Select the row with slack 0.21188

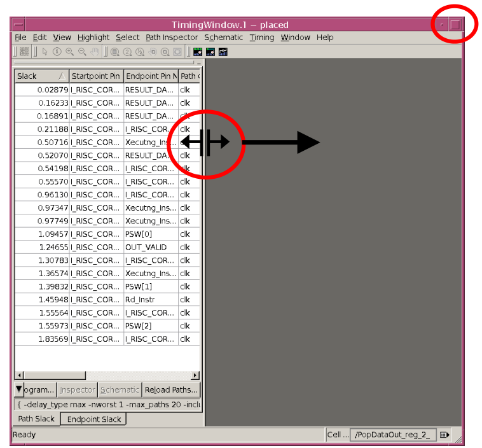[107, 129]
